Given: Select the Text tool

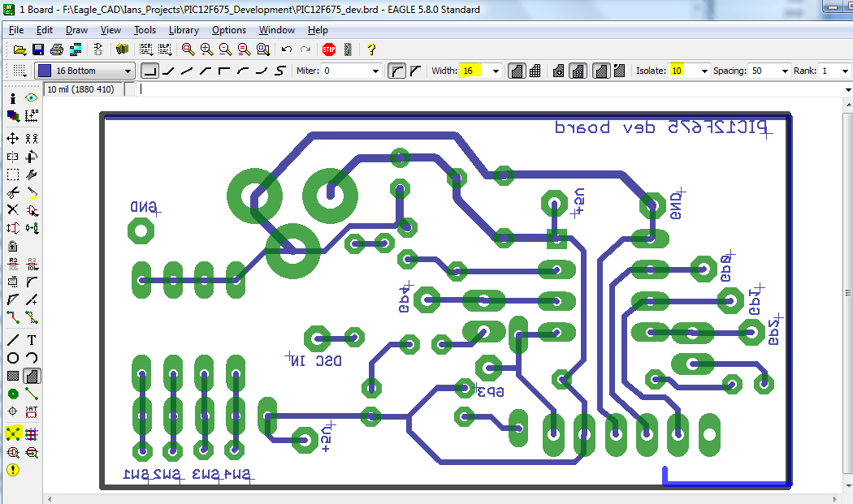Looking at the screenshot, I should coord(32,340).
